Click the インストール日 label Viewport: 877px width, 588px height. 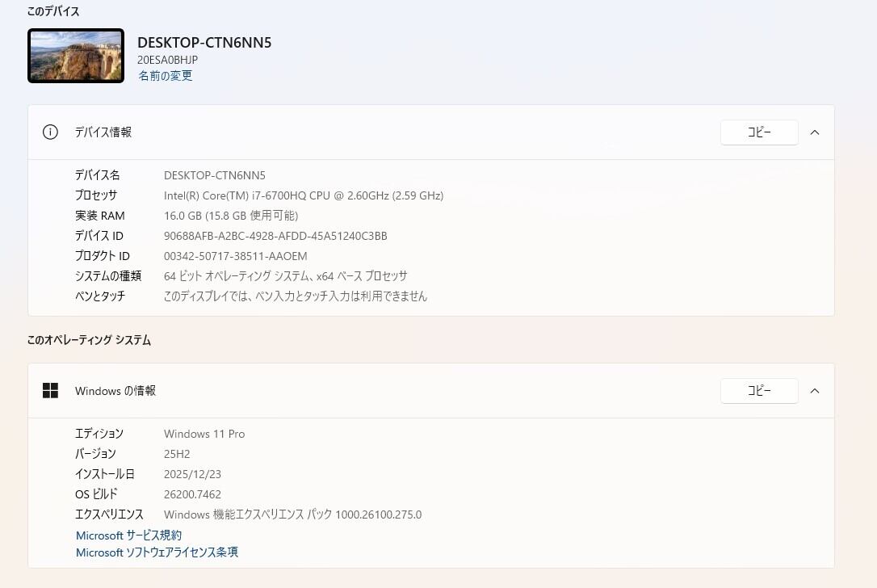click(105, 474)
